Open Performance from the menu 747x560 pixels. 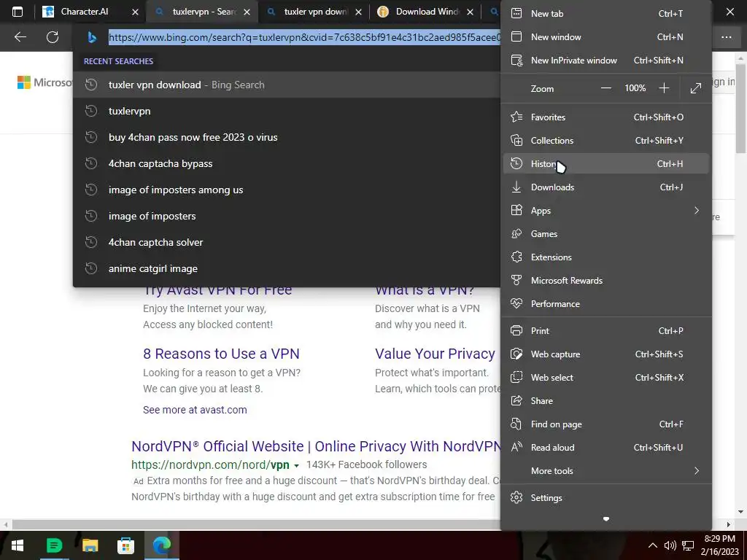pos(606,304)
